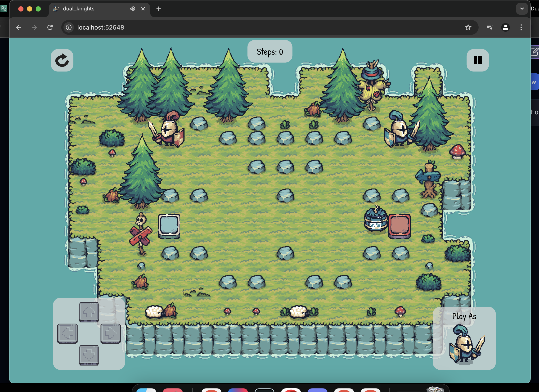
Task: Open a new browser tab
Action: (158, 9)
